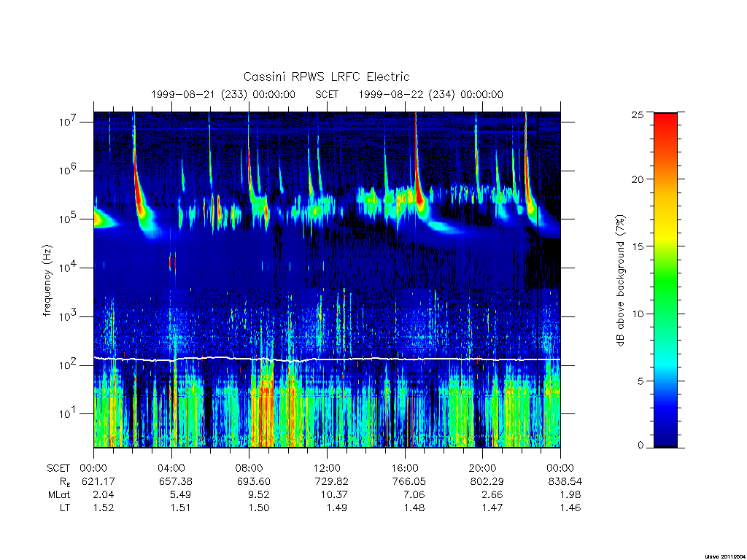
Task: Click the time label 16:00
Action: 405,468
